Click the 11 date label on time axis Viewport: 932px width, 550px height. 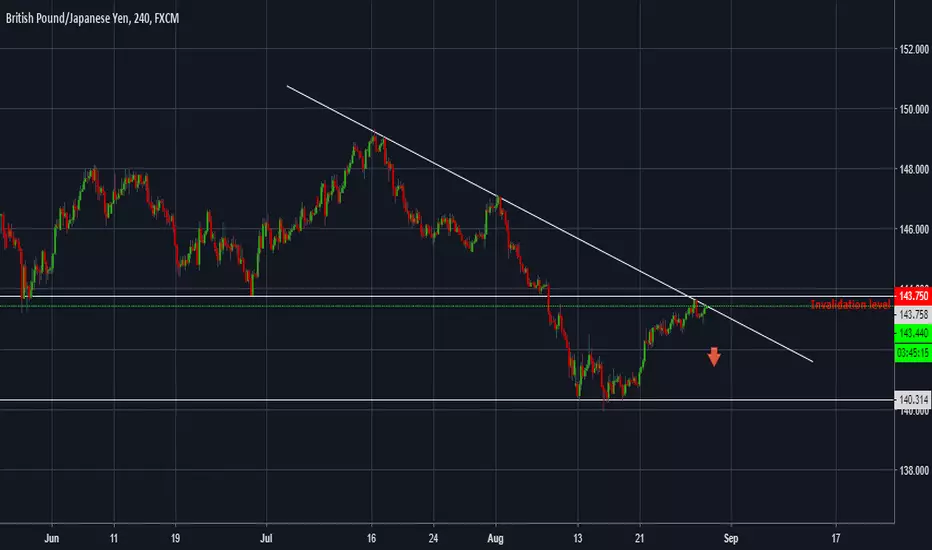114,539
